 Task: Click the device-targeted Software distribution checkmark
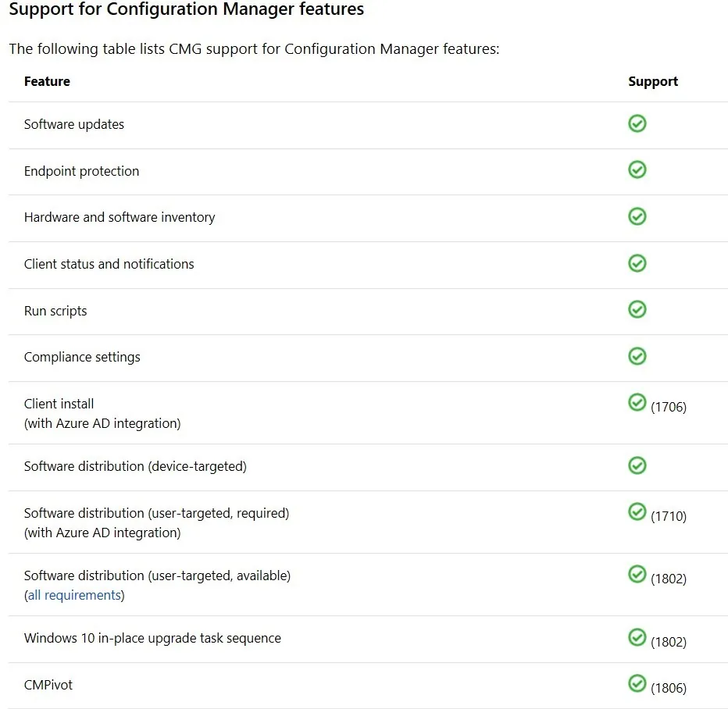(x=637, y=465)
